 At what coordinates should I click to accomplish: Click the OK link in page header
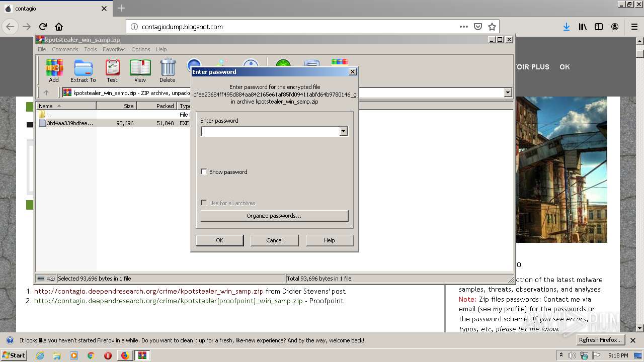point(565,67)
